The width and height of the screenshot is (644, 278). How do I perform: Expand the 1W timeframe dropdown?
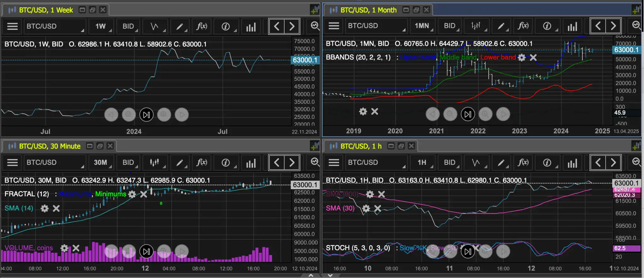click(101, 26)
